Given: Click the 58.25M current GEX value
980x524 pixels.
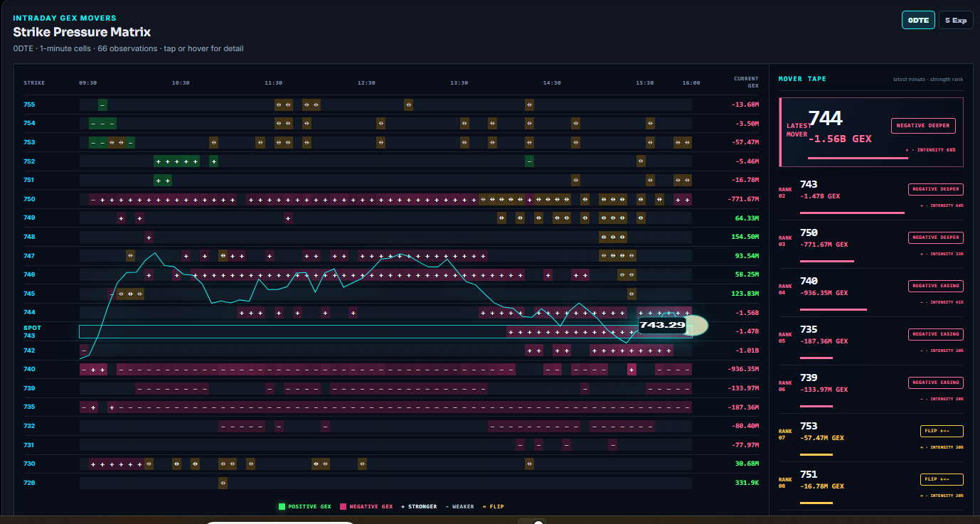Looking at the screenshot, I should pos(747,274).
